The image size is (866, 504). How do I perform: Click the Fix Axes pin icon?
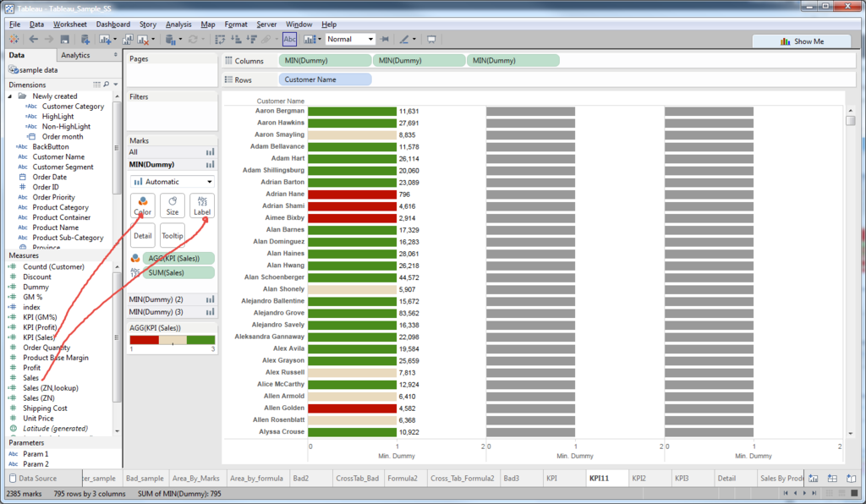(x=385, y=39)
